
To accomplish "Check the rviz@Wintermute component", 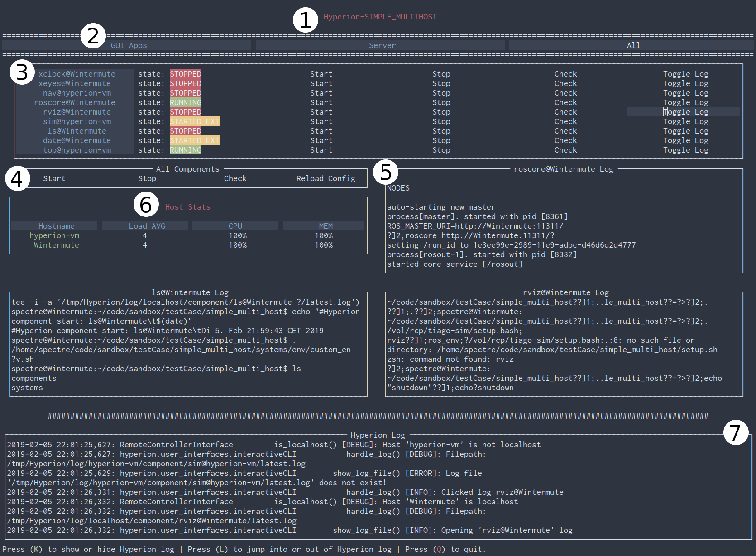I will click(x=565, y=112).
